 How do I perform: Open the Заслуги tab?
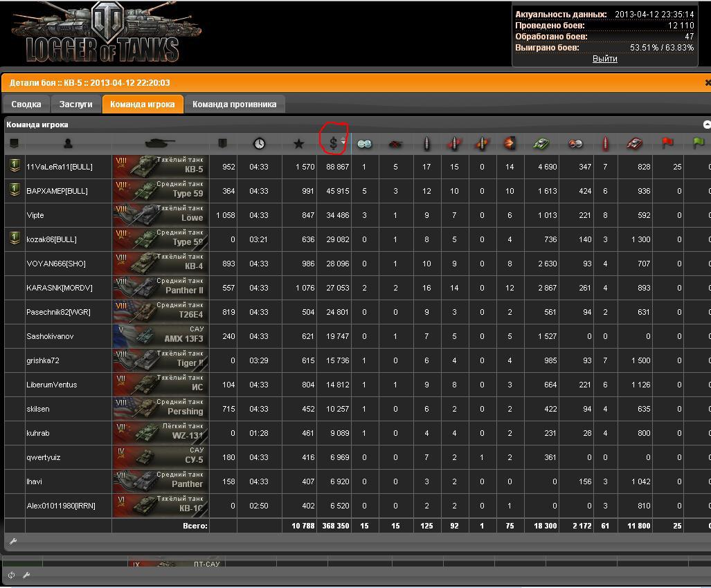click(x=75, y=104)
